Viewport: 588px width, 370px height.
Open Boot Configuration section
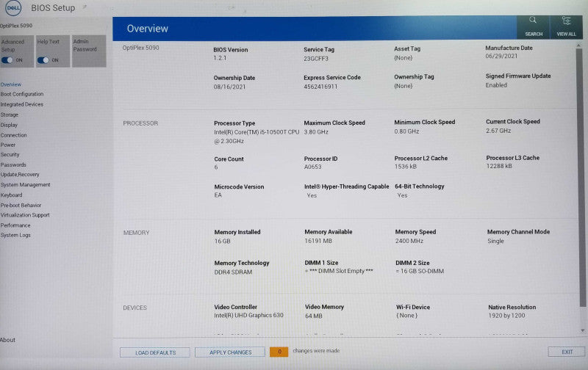(x=22, y=94)
